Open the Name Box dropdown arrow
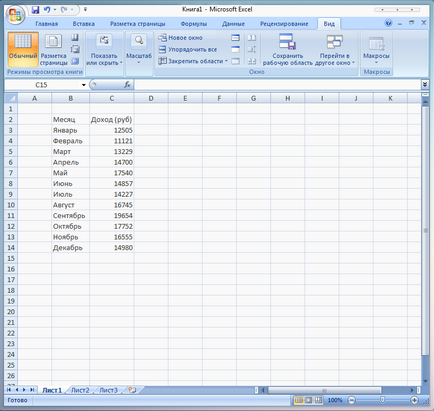The image size is (434, 411). (84, 85)
